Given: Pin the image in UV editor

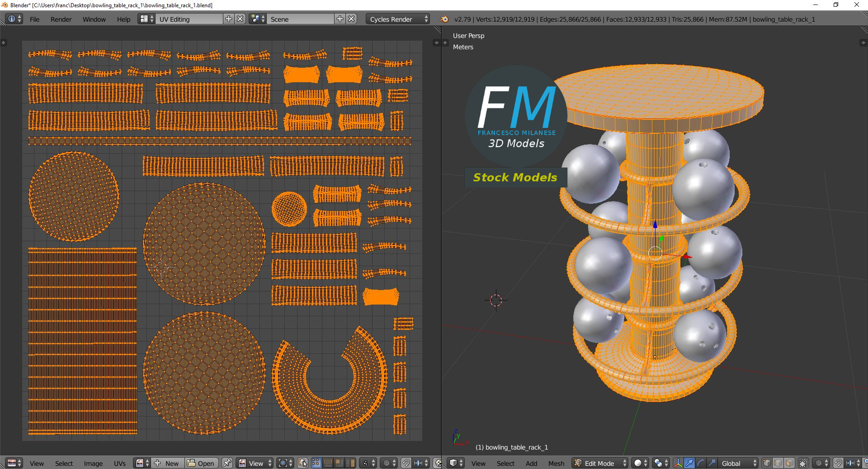Looking at the screenshot, I should click(227, 463).
